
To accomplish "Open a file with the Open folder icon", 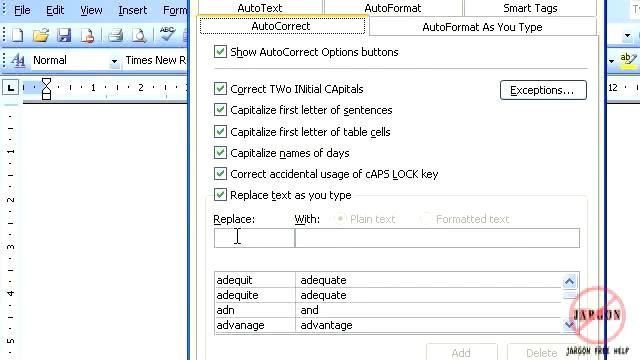I will coord(41,36).
